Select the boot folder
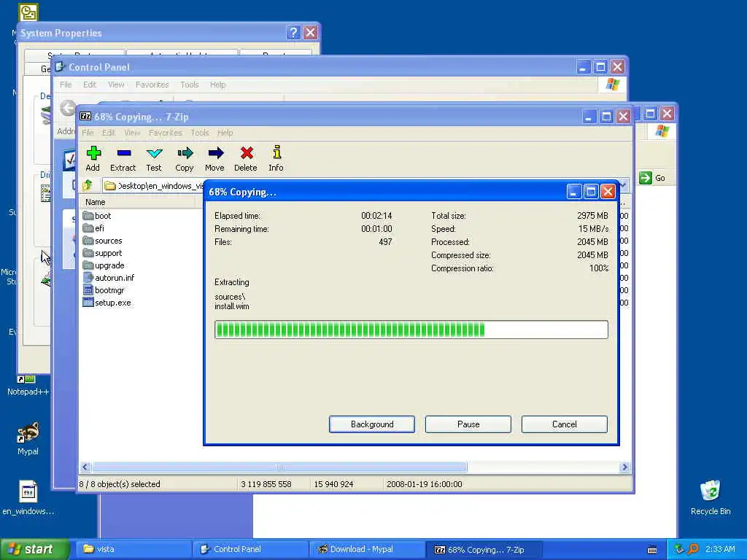 pos(97,216)
